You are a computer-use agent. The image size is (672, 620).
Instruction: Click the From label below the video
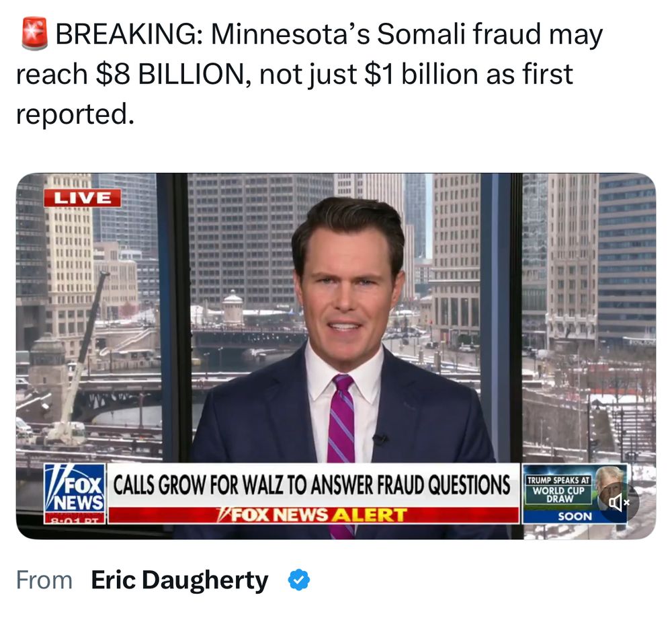(x=44, y=580)
